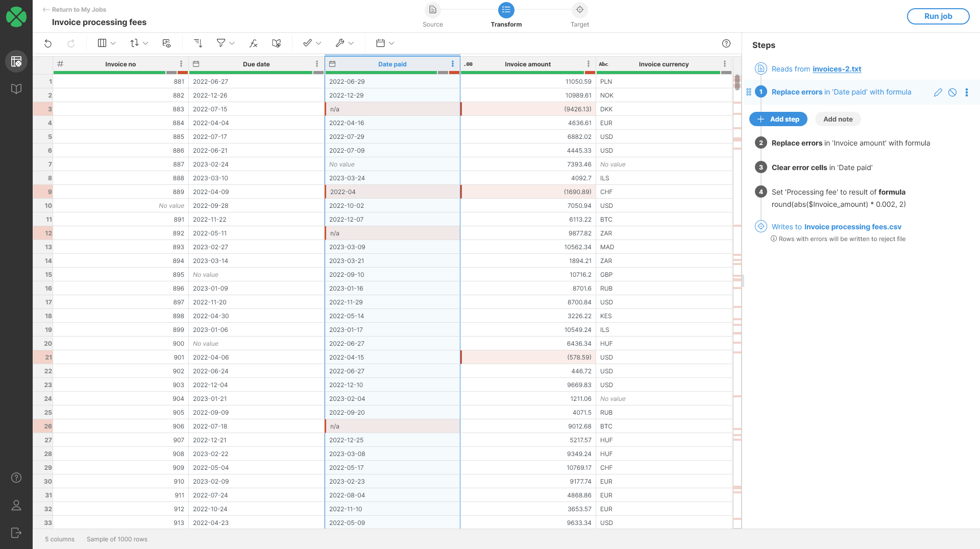Image resolution: width=980 pixels, height=549 pixels.
Task: Switch to the Target stage tab
Action: pos(579,15)
